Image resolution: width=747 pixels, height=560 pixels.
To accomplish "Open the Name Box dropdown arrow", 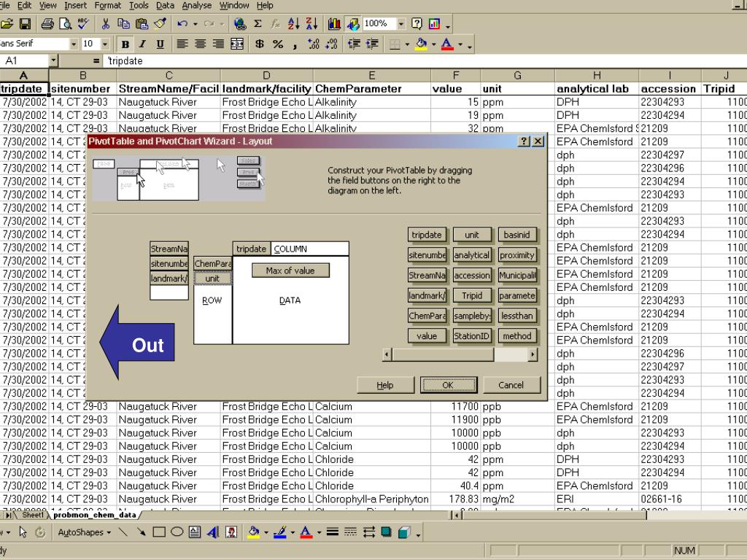I will tap(53, 61).
